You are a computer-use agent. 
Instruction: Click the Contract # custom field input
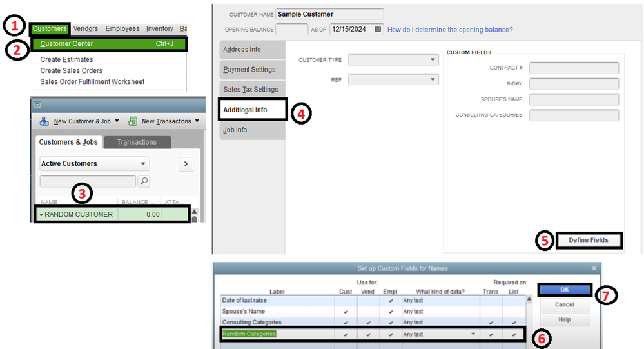[x=574, y=68]
